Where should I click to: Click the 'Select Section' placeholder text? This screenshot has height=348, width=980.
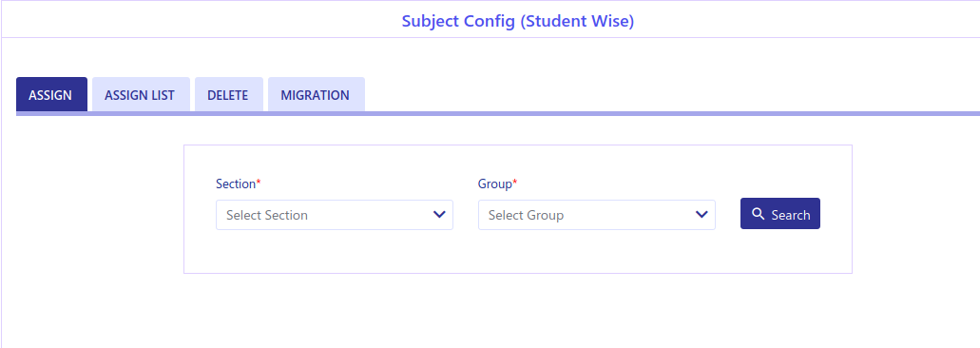(x=267, y=215)
